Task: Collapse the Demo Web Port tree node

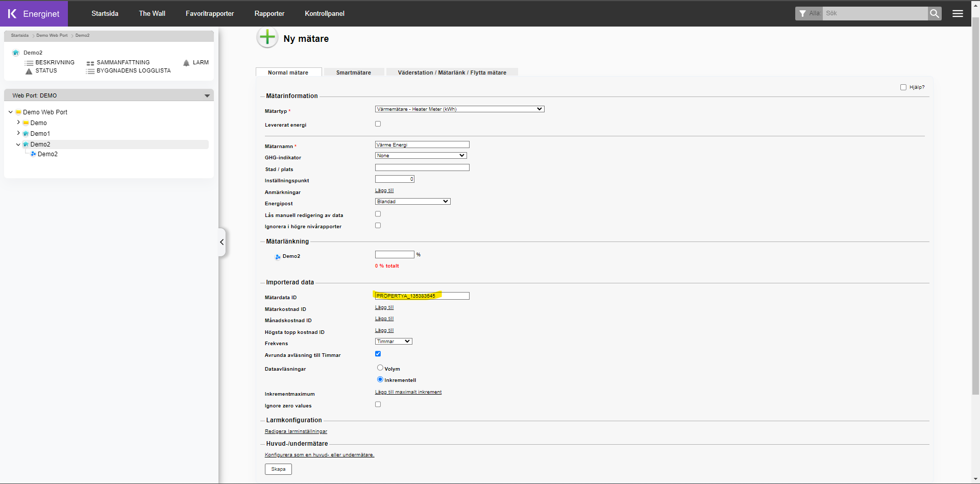Action: pyautogui.click(x=11, y=112)
